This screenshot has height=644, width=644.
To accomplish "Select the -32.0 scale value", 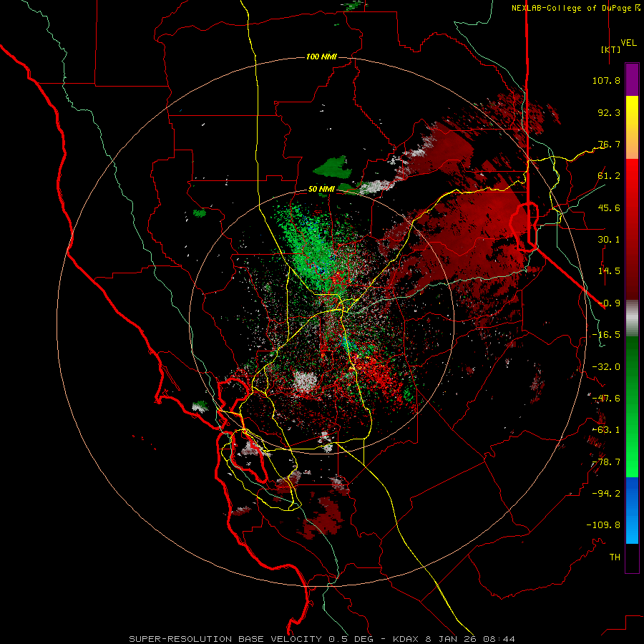I will [x=606, y=367].
